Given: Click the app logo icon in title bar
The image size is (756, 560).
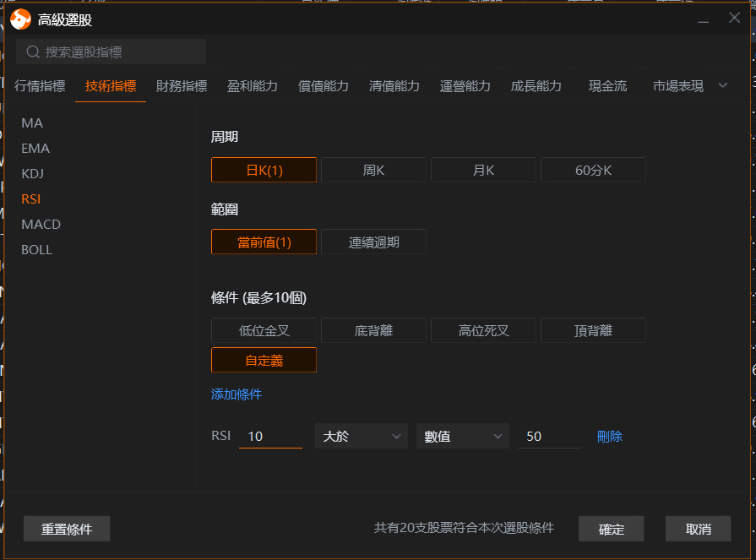Looking at the screenshot, I should click(21, 19).
